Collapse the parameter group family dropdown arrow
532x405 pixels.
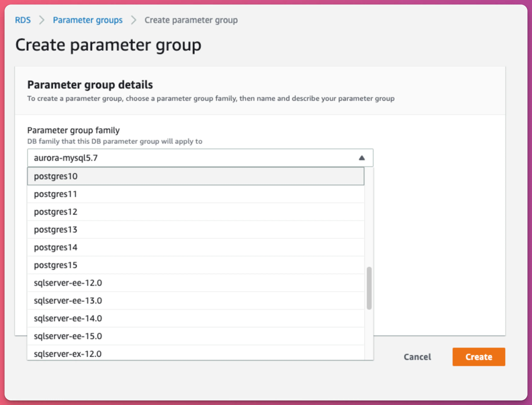362,158
